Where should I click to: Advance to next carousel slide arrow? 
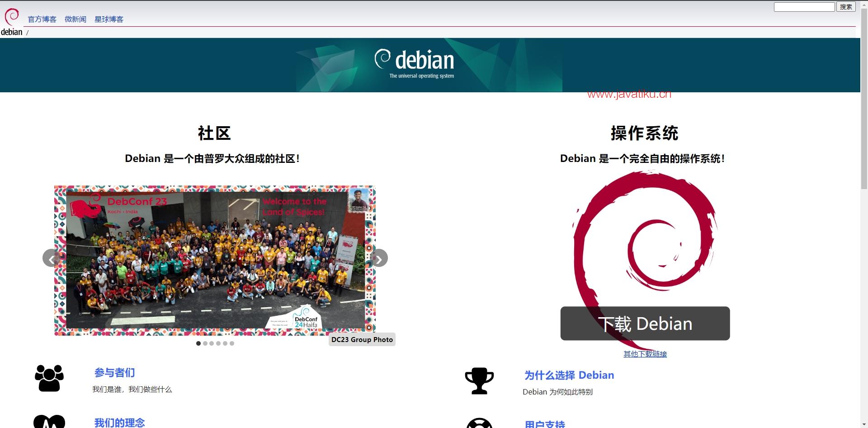379,258
